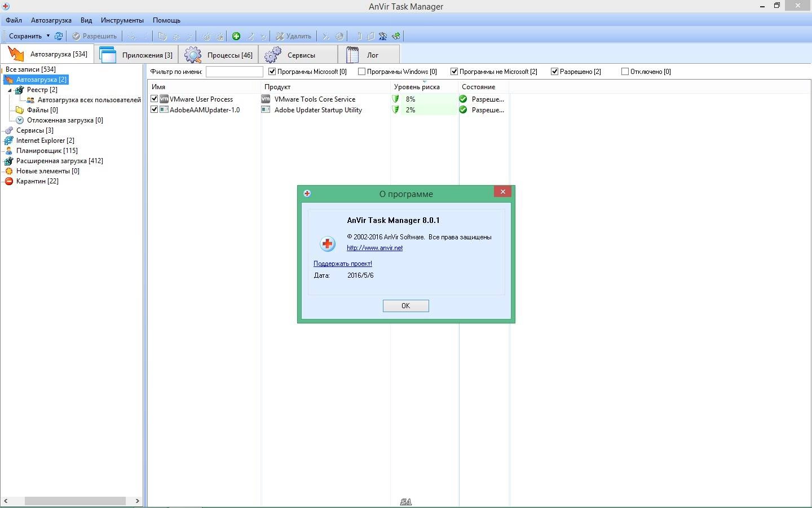Click the Разрешить toolbar button
The height and width of the screenshot is (508, 812).
click(x=94, y=36)
